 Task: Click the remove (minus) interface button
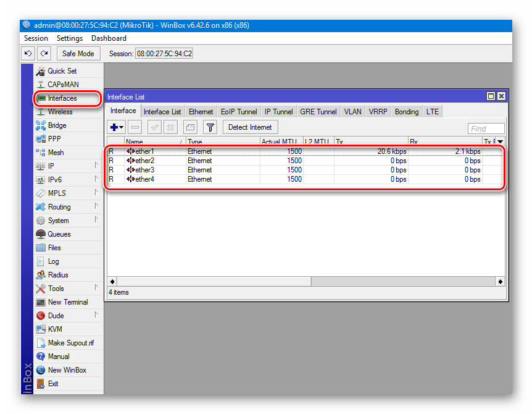pyautogui.click(x=135, y=127)
